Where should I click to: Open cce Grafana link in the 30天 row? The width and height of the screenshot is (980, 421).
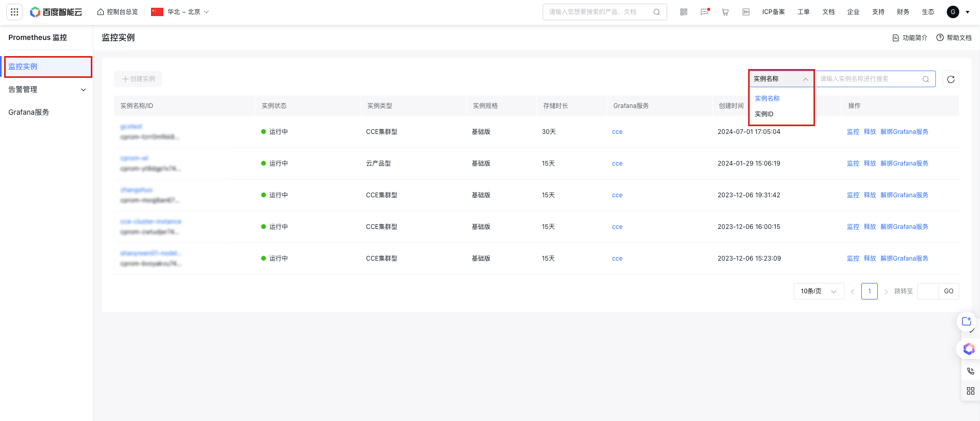(617, 132)
